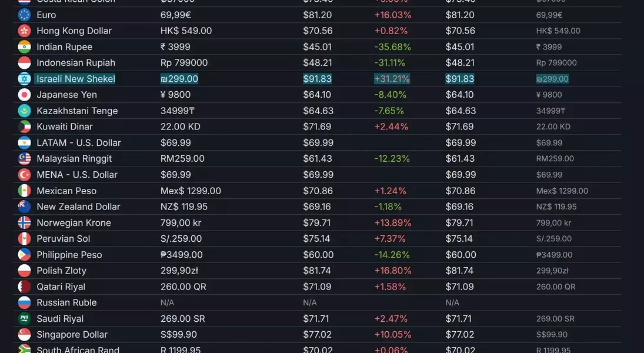Image resolution: width=644 pixels, height=353 pixels.
Task: Select the Philippine Peso flag icon
Action: tap(24, 255)
